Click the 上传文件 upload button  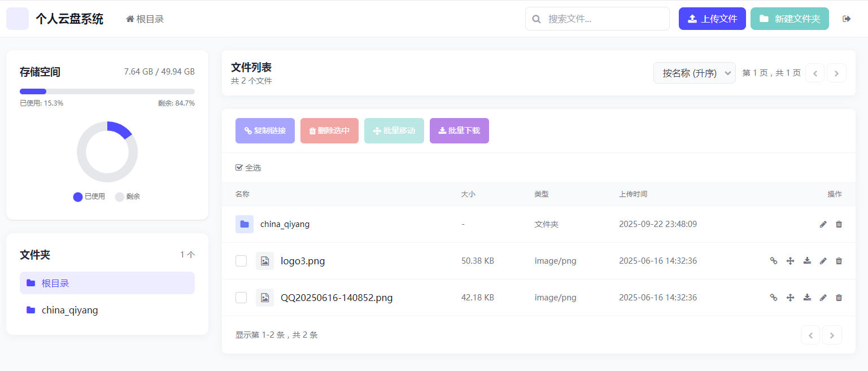(712, 19)
